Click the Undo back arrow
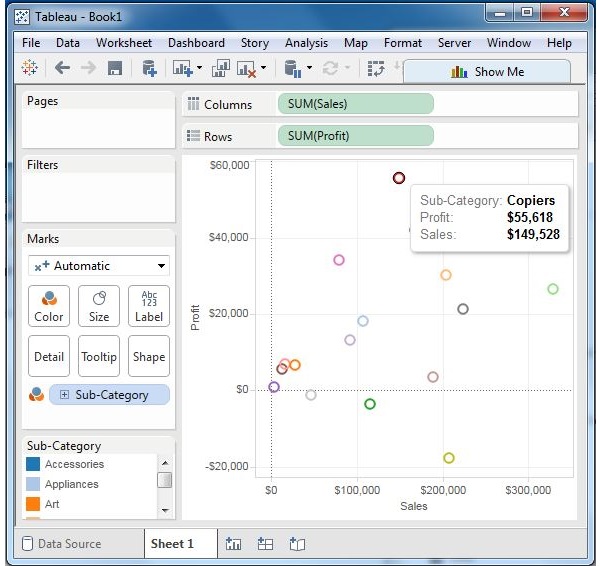 pyautogui.click(x=62, y=68)
